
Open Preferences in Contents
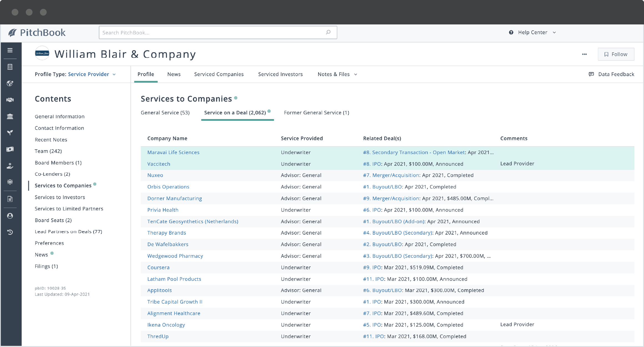coord(49,243)
